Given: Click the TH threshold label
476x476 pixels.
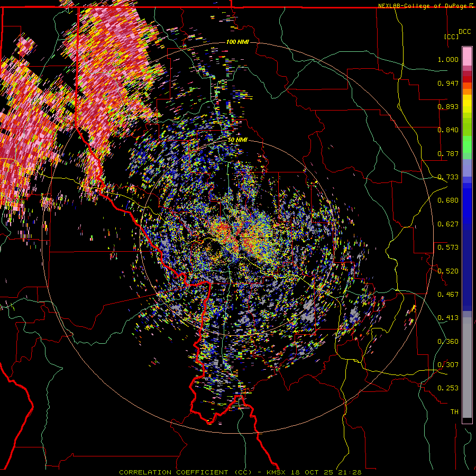Looking at the screenshot, I should pyautogui.click(x=454, y=412).
